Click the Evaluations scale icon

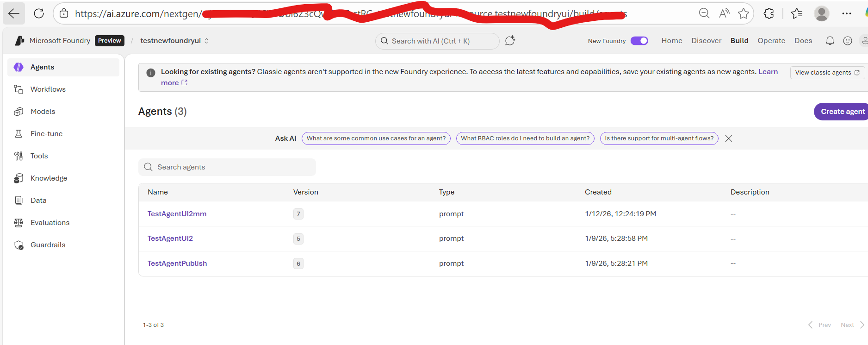pyautogui.click(x=19, y=223)
